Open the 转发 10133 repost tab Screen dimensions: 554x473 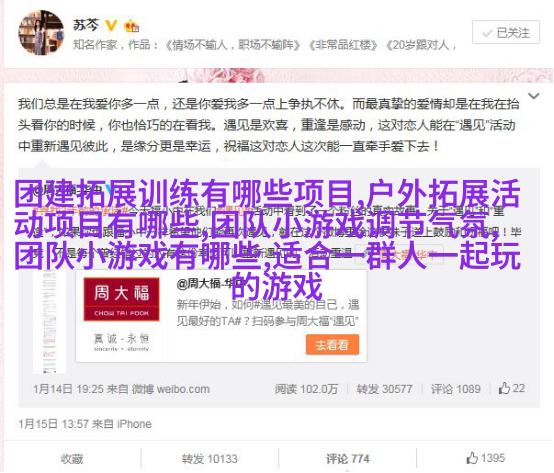pyautogui.click(x=210, y=459)
